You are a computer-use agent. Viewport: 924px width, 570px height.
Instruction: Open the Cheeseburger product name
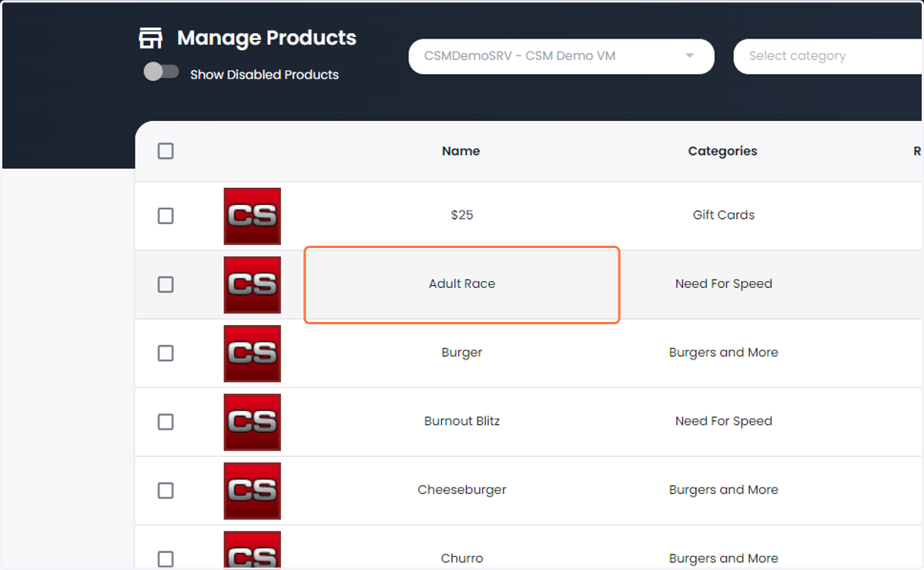[x=462, y=489]
